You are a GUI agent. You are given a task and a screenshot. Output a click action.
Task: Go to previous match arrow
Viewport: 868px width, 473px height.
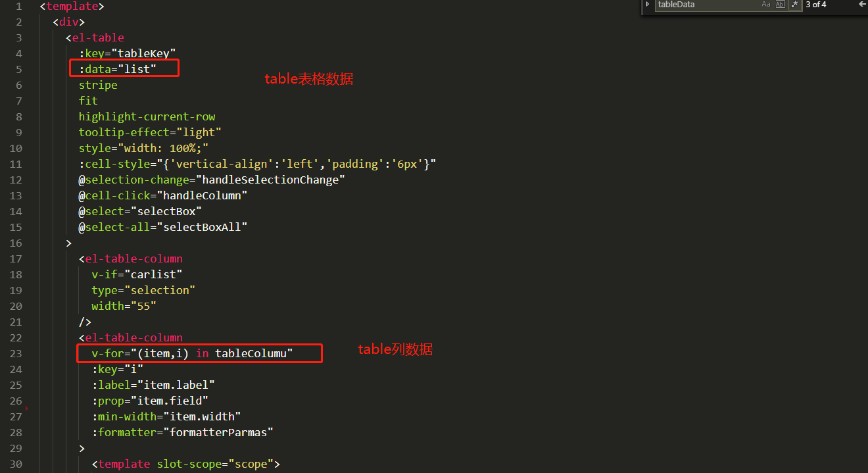[x=862, y=5]
